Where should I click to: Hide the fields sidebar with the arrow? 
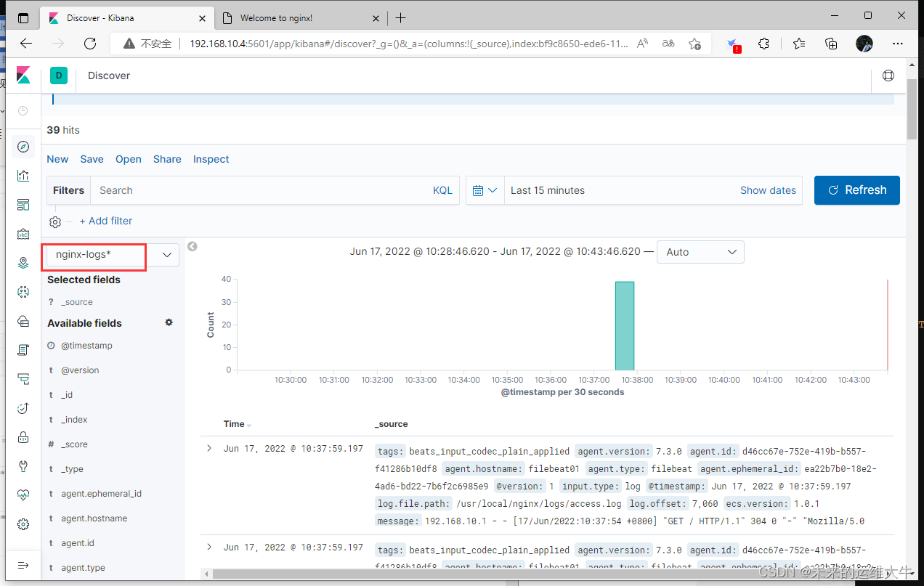pos(192,247)
